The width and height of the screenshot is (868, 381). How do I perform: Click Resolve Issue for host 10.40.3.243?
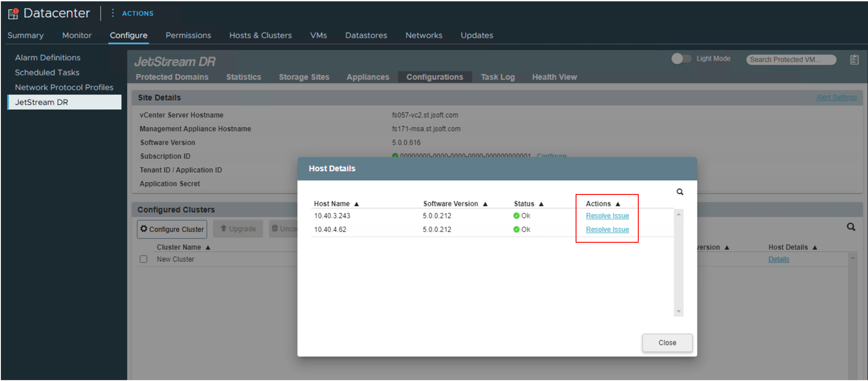pos(607,216)
